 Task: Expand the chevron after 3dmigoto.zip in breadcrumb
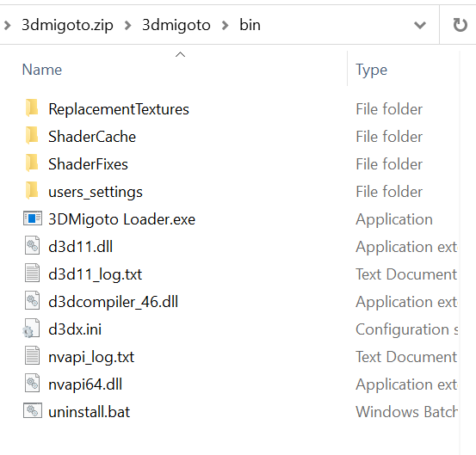coord(127,25)
